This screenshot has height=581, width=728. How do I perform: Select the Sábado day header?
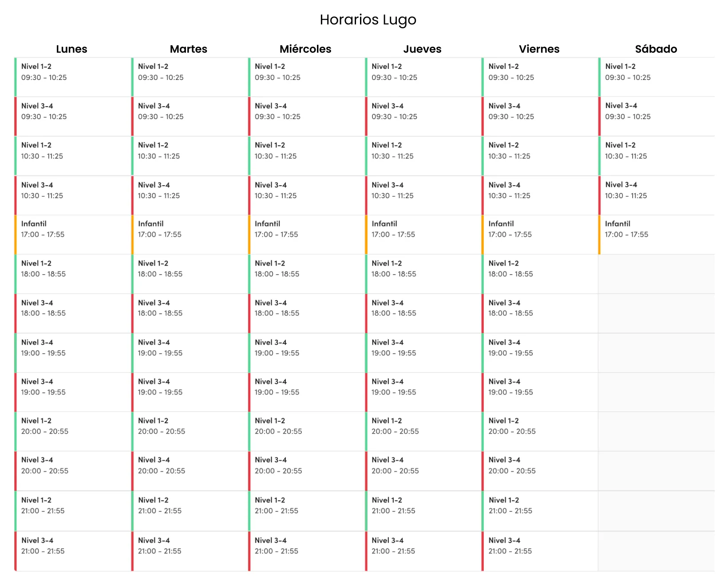(x=656, y=49)
